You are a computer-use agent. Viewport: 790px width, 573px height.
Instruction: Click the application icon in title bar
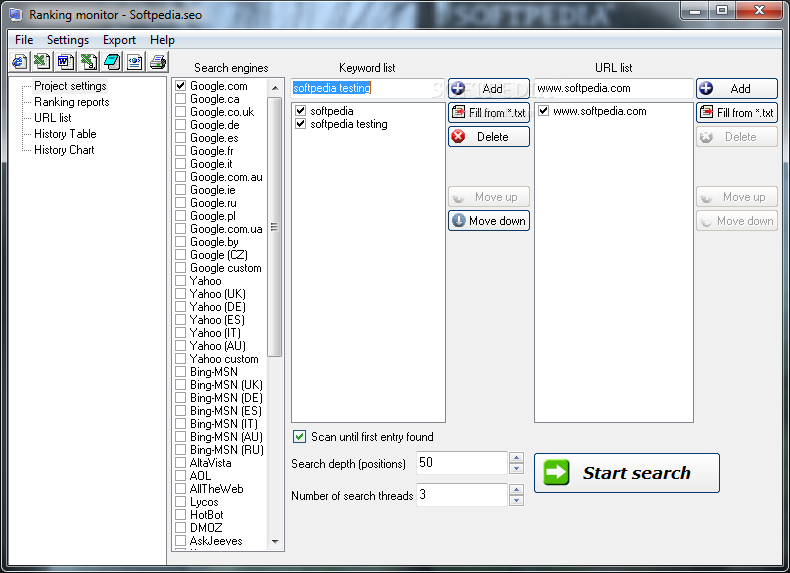[x=16, y=15]
